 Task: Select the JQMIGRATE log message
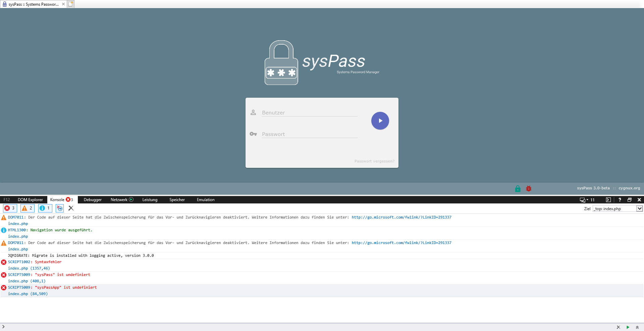(x=322, y=255)
